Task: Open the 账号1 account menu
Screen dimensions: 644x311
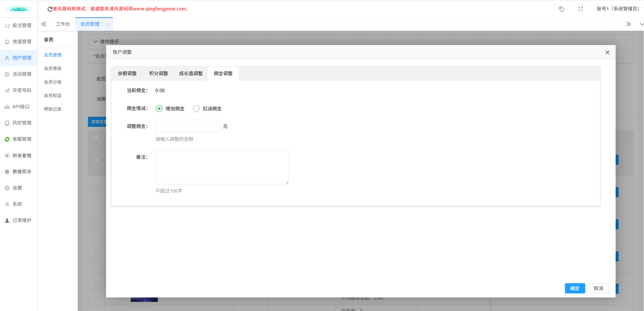Action: 618,9
